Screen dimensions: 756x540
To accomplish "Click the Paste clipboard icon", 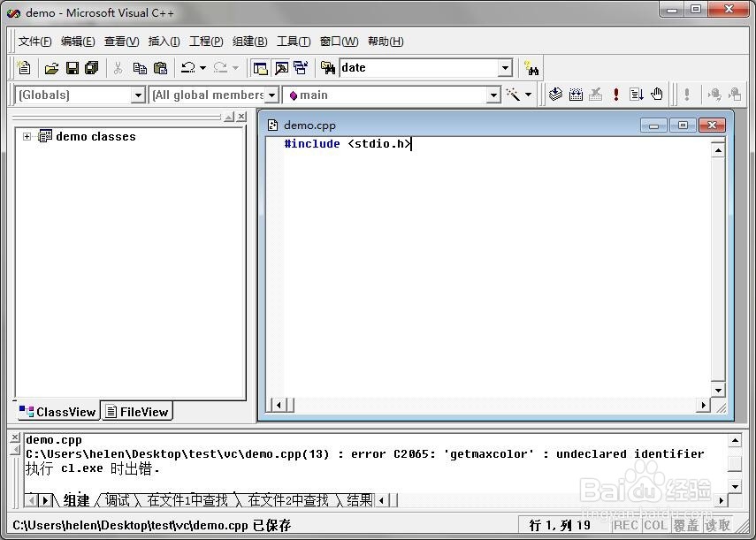I will point(160,68).
